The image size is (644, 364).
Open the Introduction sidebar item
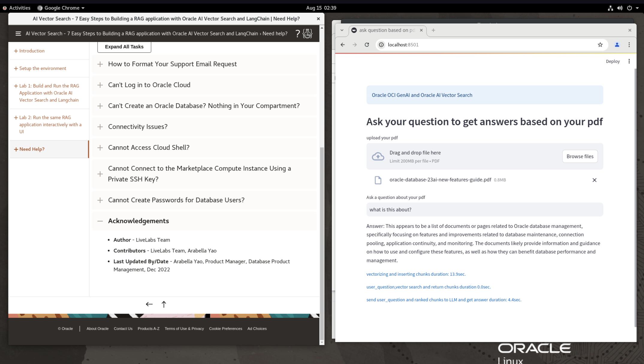pos(32,51)
